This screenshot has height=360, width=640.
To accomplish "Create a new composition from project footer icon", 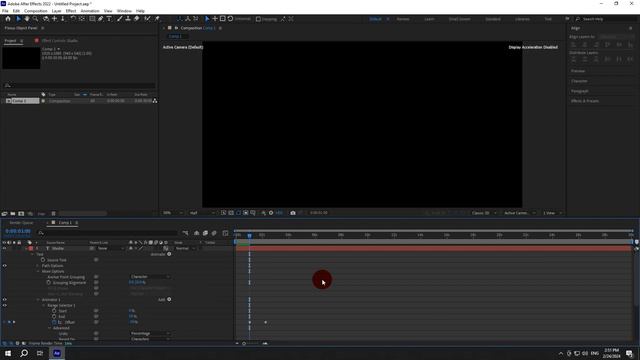I will (21, 213).
